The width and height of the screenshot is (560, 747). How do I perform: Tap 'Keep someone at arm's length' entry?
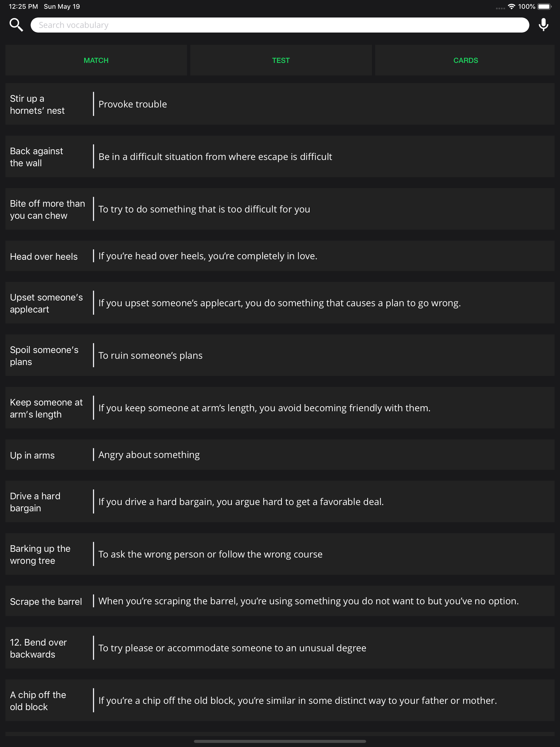tap(280, 408)
